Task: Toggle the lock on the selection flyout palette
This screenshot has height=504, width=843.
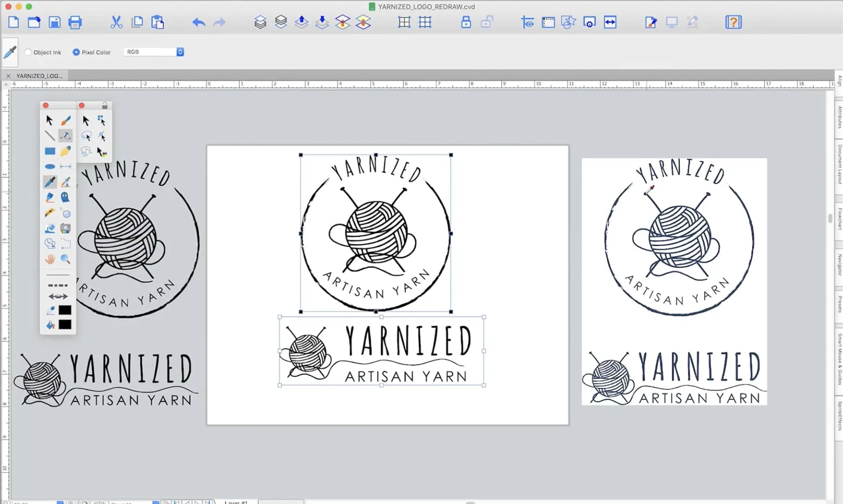Action: pos(105,106)
